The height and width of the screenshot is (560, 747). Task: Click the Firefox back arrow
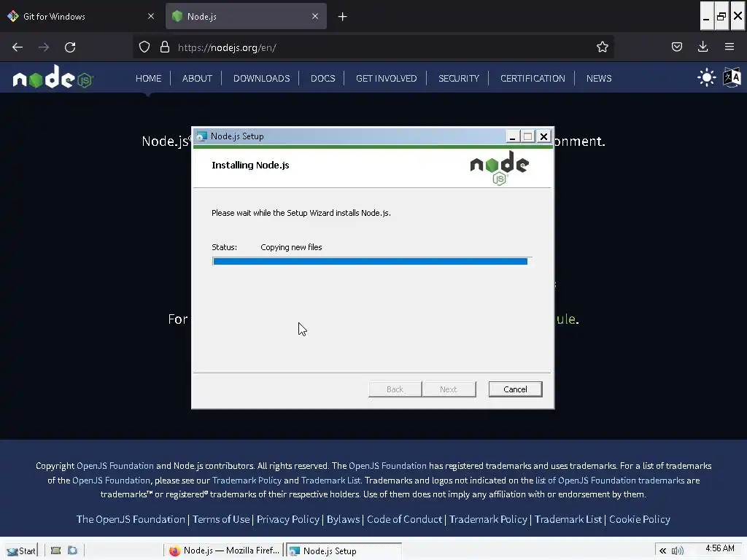tap(18, 47)
